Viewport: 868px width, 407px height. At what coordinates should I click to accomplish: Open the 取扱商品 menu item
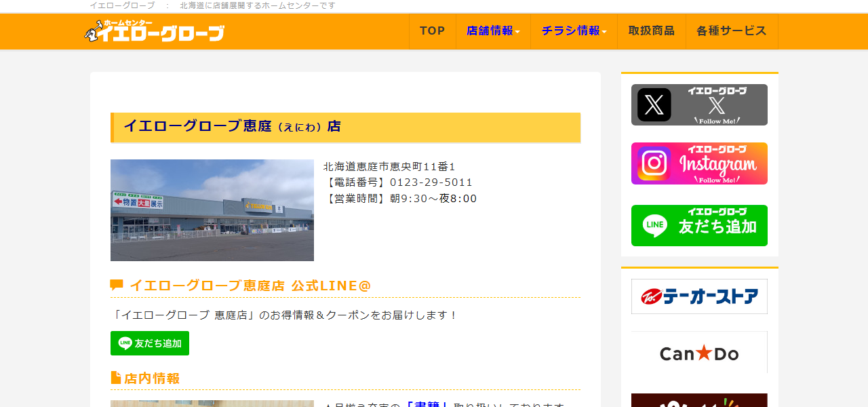tap(652, 31)
